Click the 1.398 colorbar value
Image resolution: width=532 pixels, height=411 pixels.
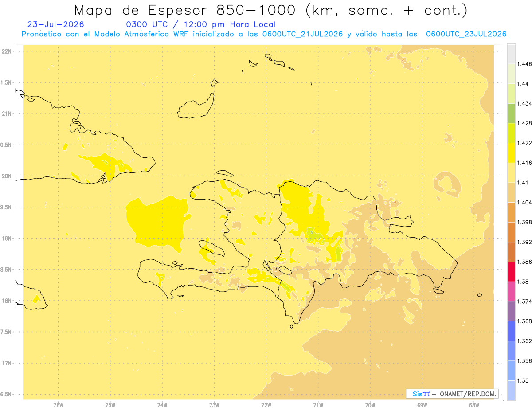pos(524,222)
